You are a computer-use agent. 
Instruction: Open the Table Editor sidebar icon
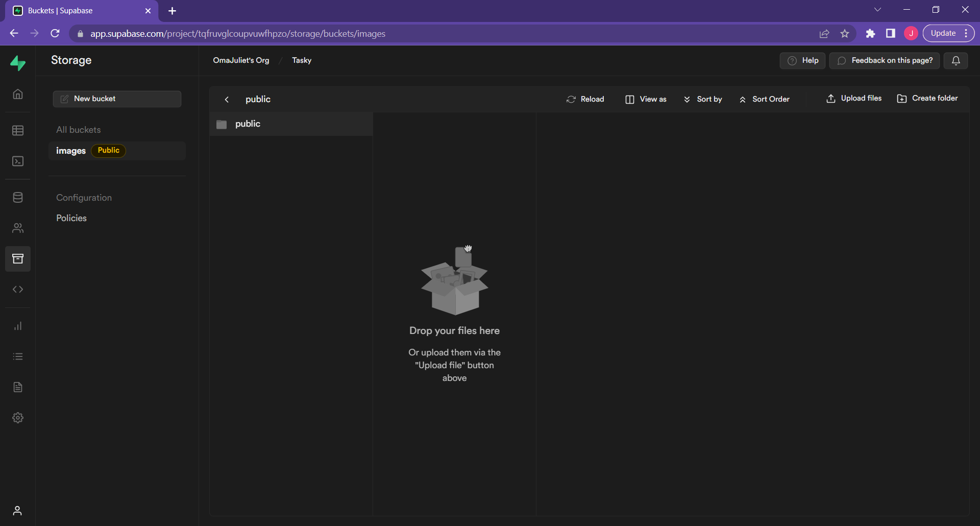click(18, 130)
